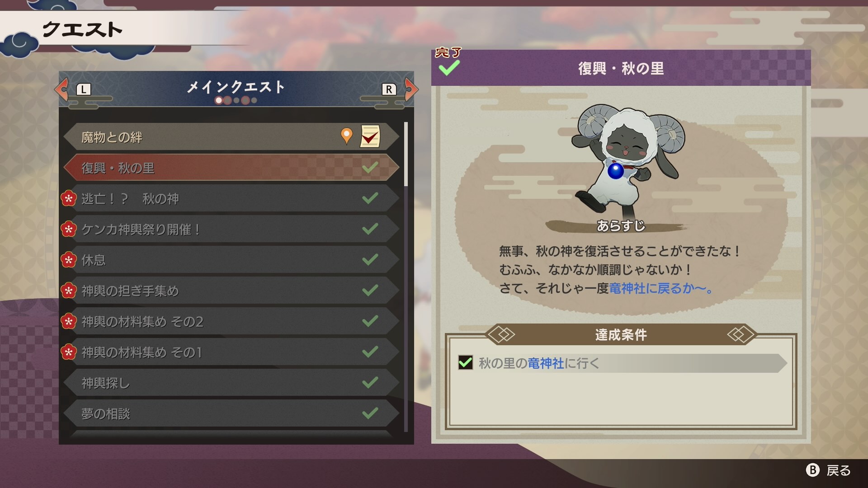
Task: Click the red flower badge beside 神輿の担ぎ手集め
Action: [68, 291]
